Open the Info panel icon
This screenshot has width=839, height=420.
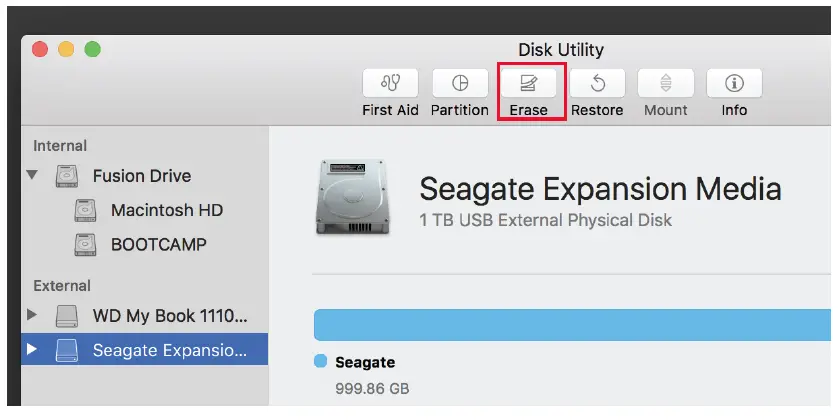click(734, 83)
